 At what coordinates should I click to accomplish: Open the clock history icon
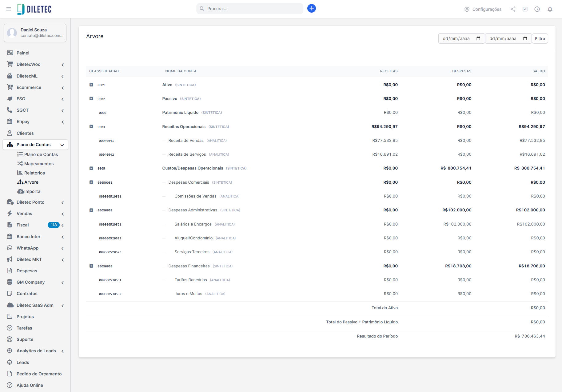click(x=537, y=9)
